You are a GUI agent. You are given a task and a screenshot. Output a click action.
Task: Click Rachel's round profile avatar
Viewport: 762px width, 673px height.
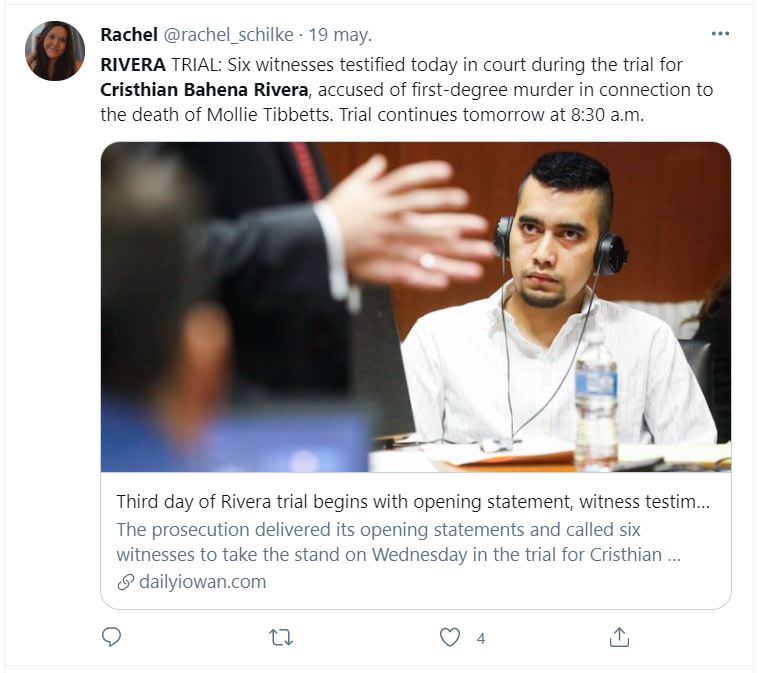click(55, 51)
